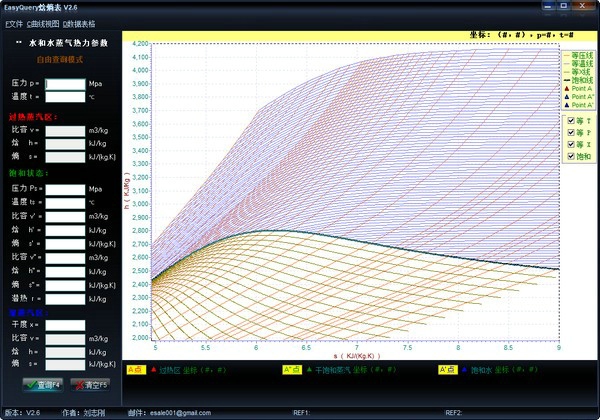Toggle the 等 X dryness lines checkbox
The width and height of the screenshot is (600, 420).
click(x=571, y=144)
